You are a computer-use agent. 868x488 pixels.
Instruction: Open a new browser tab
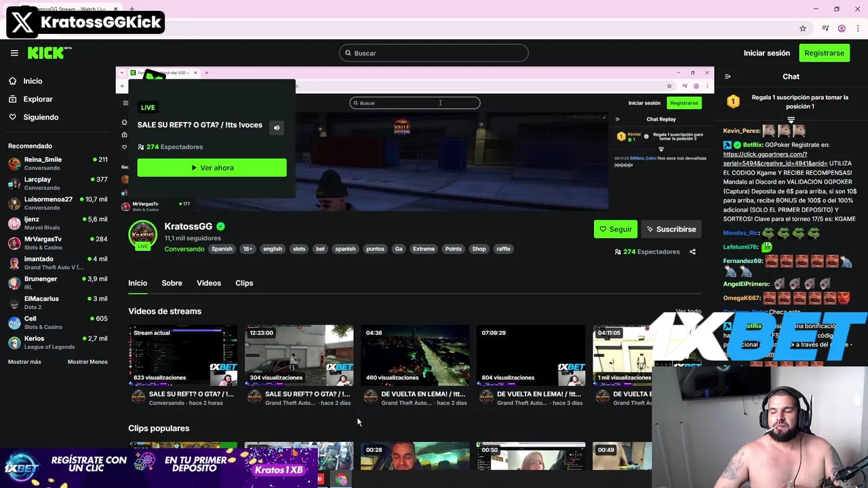[132, 9]
